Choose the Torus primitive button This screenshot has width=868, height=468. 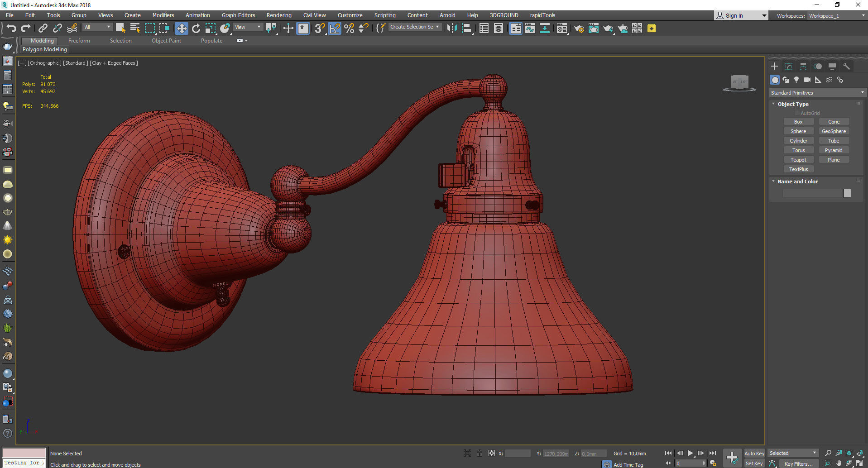click(x=798, y=150)
